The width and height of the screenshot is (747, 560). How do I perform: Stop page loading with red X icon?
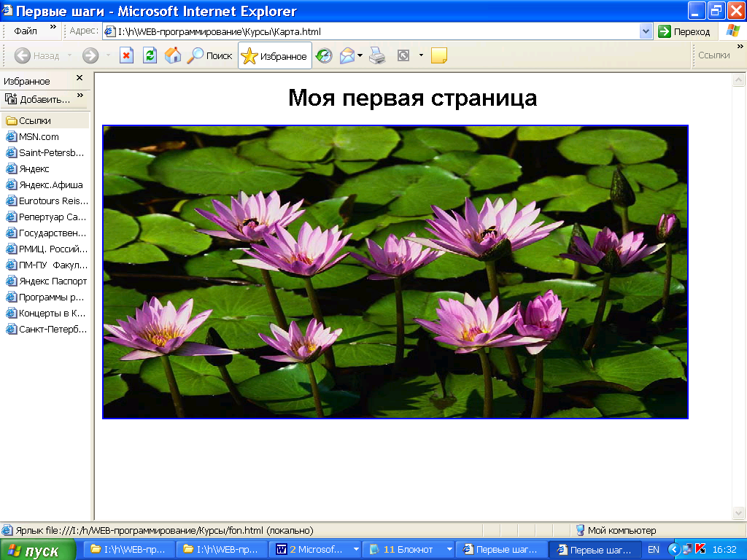(x=126, y=55)
